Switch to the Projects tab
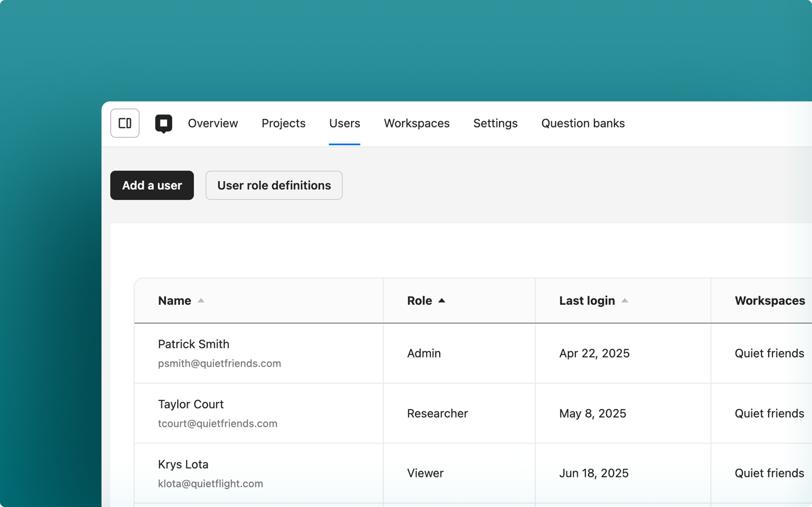Viewport: 812px width, 507px height. click(x=283, y=123)
